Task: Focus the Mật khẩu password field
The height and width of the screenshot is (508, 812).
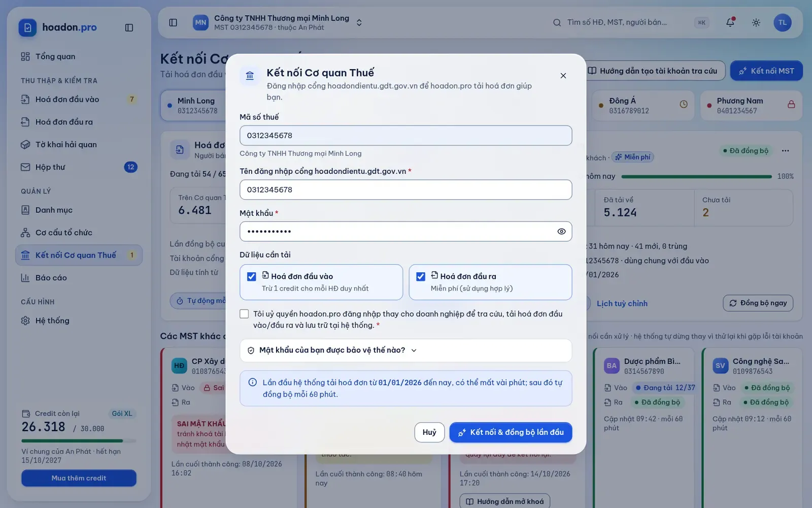Action: [x=405, y=231]
